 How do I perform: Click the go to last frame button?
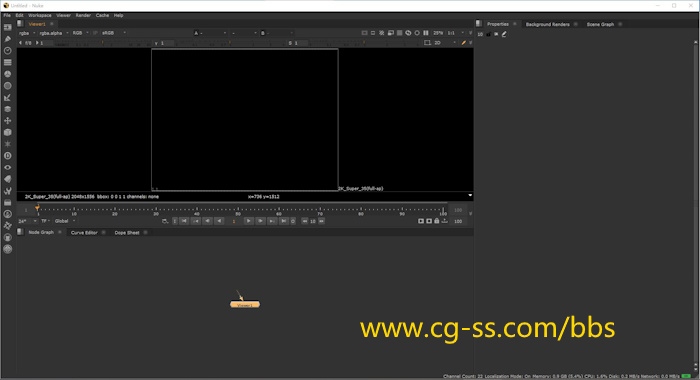[283, 221]
